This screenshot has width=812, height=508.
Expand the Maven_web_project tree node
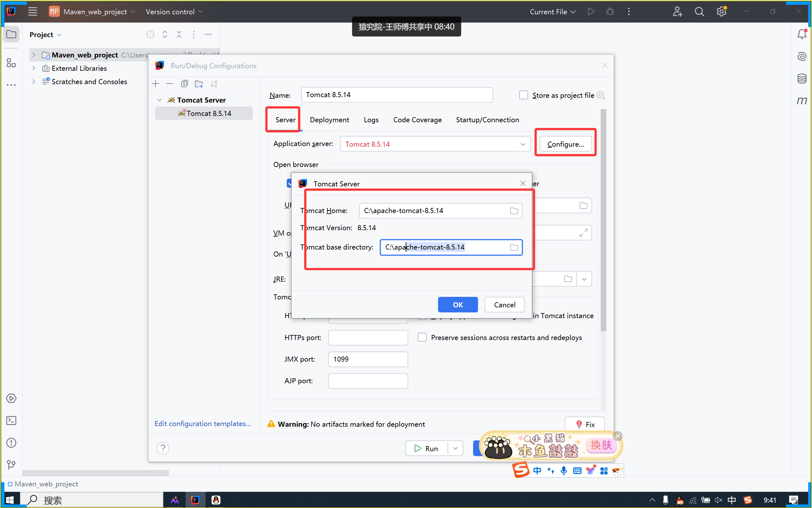pyautogui.click(x=34, y=55)
